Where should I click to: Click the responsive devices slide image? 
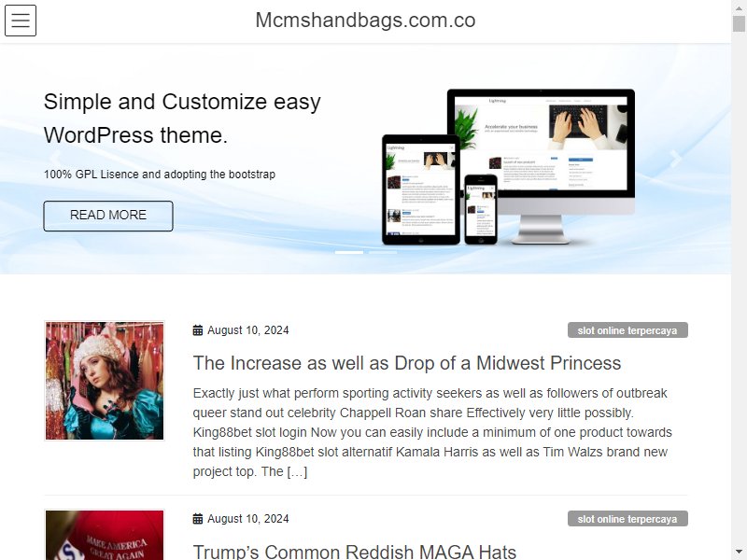[x=508, y=167]
